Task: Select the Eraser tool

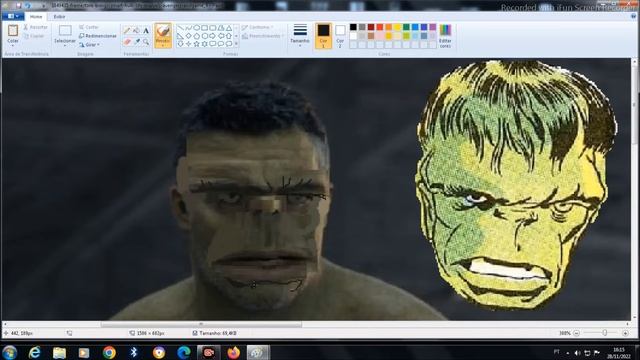Action: 127,42
